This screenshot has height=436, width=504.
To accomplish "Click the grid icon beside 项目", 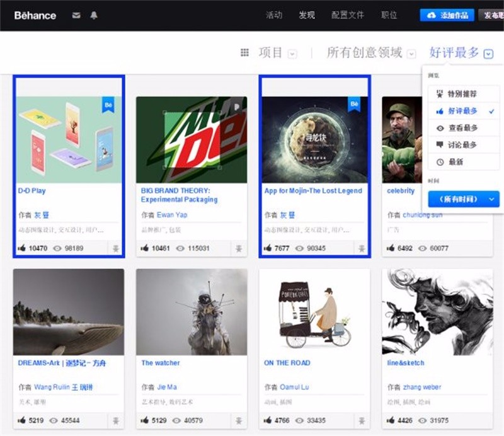I will (244, 53).
